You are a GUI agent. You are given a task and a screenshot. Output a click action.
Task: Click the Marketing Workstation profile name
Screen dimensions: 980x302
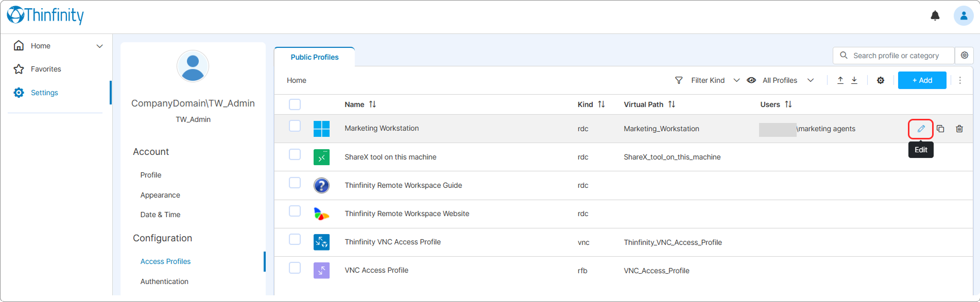click(382, 128)
